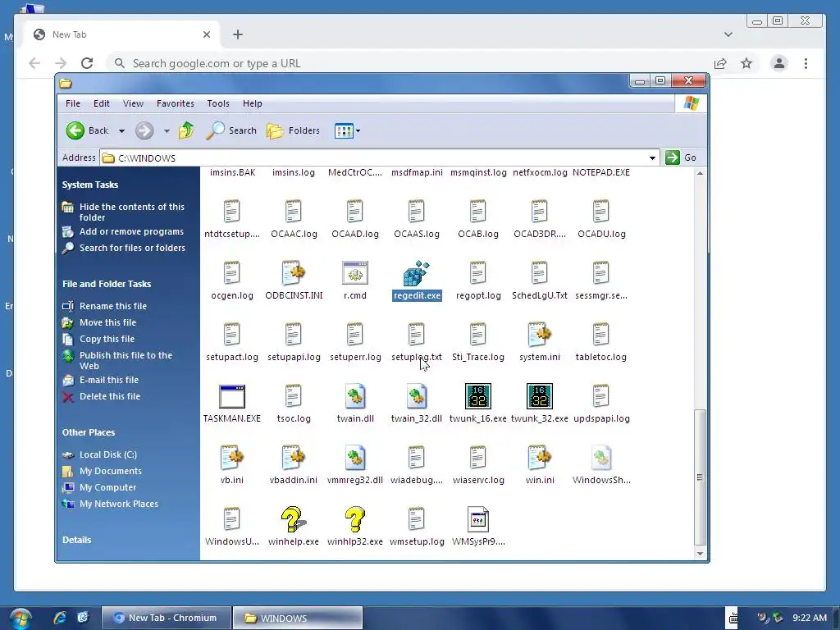The image size is (840, 630).
Task: Open the File menu
Action: [73, 103]
